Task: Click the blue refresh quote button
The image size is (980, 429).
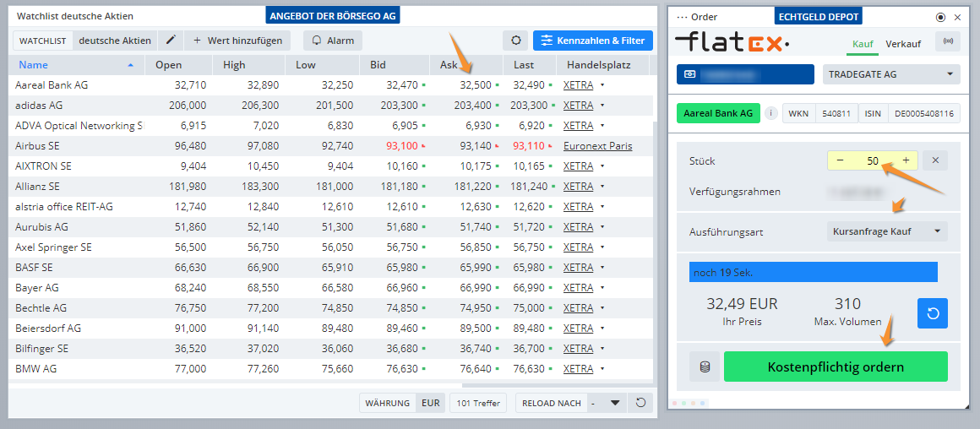Action: (933, 312)
